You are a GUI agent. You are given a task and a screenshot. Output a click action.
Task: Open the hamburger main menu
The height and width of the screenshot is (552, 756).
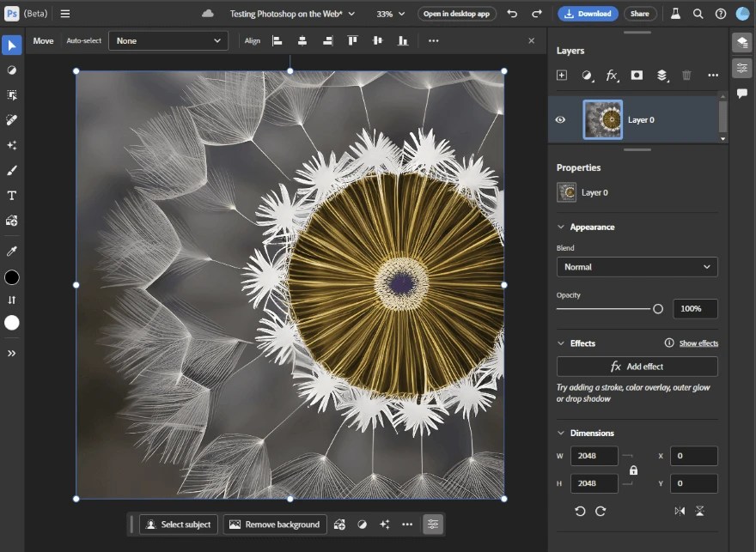coord(65,14)
